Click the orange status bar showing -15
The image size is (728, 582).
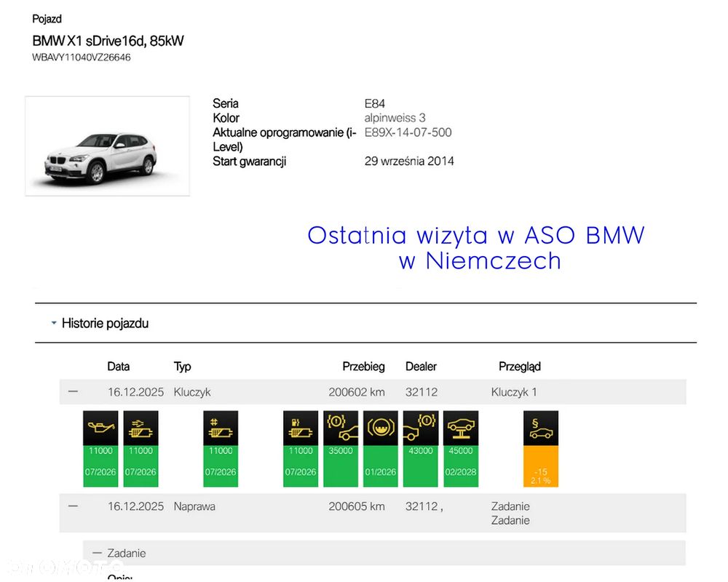(x=541, y=466)
